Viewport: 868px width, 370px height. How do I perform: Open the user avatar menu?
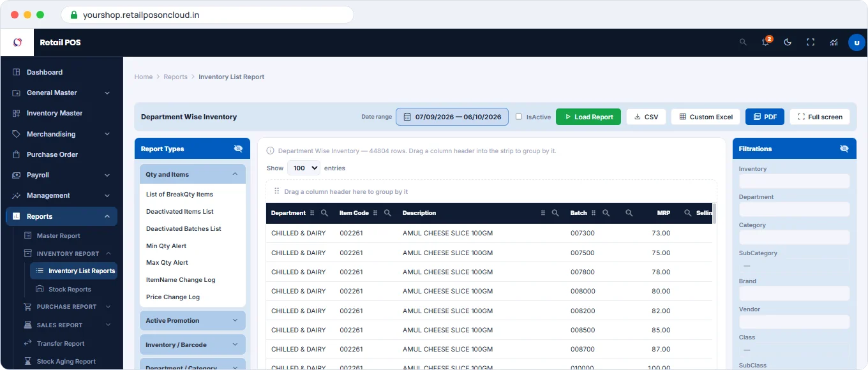[857, 42]
